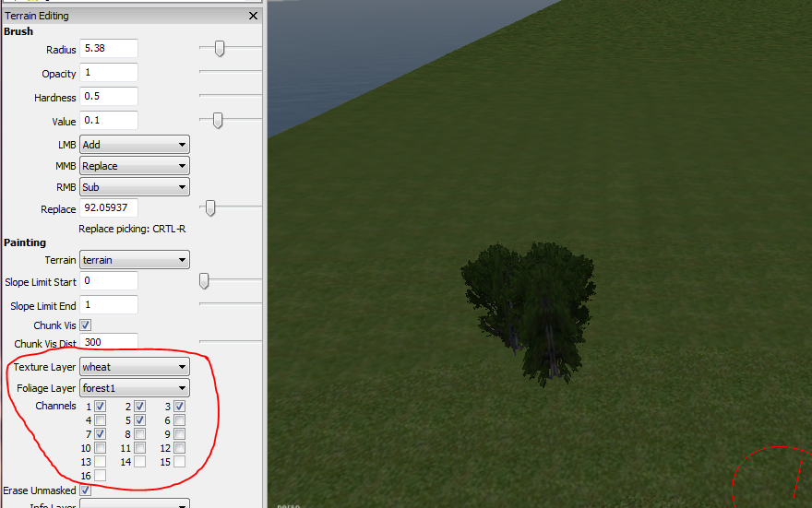
Task: Click the Opacity slider track
Action: [231, 71]
